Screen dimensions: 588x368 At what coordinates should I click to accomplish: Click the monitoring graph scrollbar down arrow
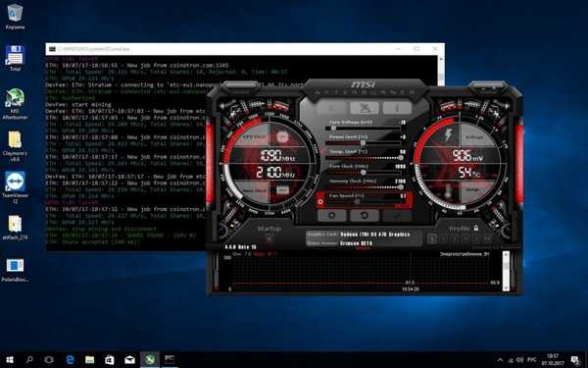[x=506, y=288]
